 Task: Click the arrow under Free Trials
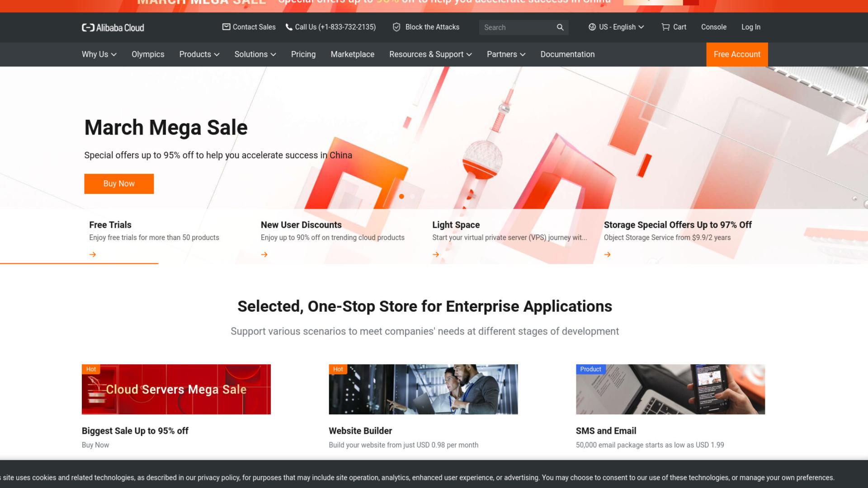tap(93, 255)
